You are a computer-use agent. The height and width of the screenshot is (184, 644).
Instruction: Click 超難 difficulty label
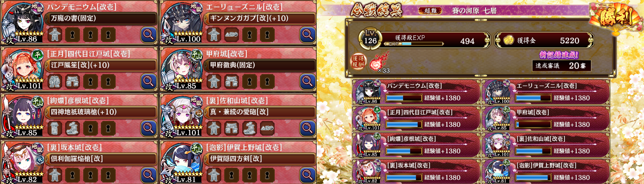click(430, 11)
